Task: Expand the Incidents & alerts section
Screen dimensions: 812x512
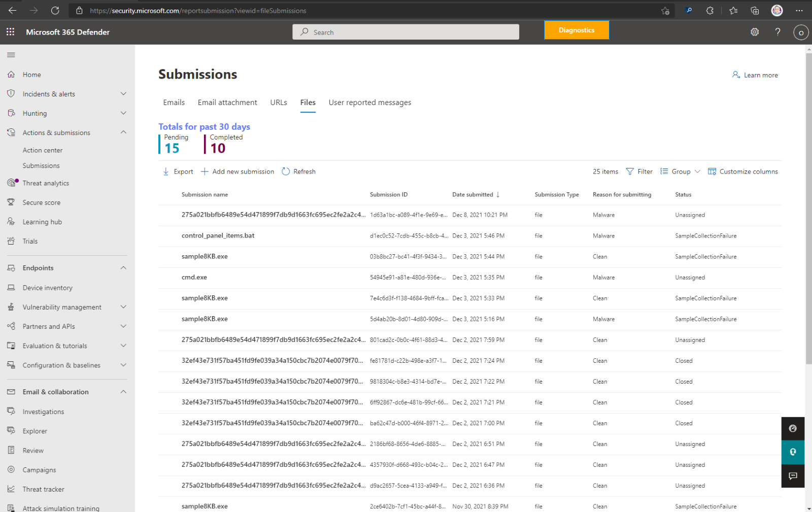Action: click(123, 93)
